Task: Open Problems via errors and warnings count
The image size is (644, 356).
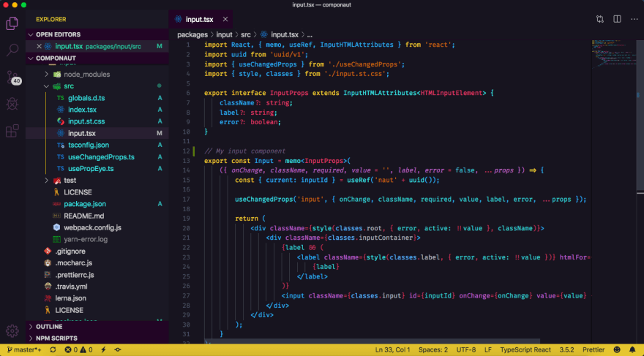Action: pyautogui.click(x=78, y=350)
